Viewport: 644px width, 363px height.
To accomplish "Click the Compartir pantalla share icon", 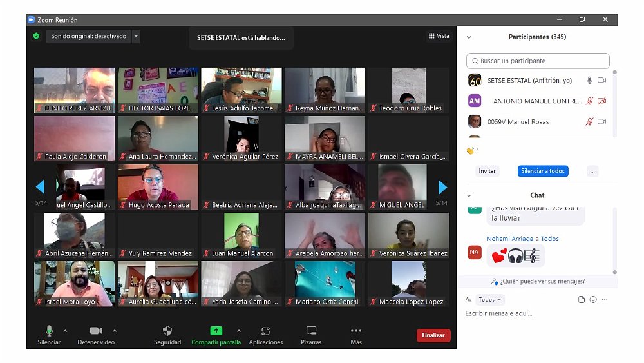I will (x=216, y=331).
